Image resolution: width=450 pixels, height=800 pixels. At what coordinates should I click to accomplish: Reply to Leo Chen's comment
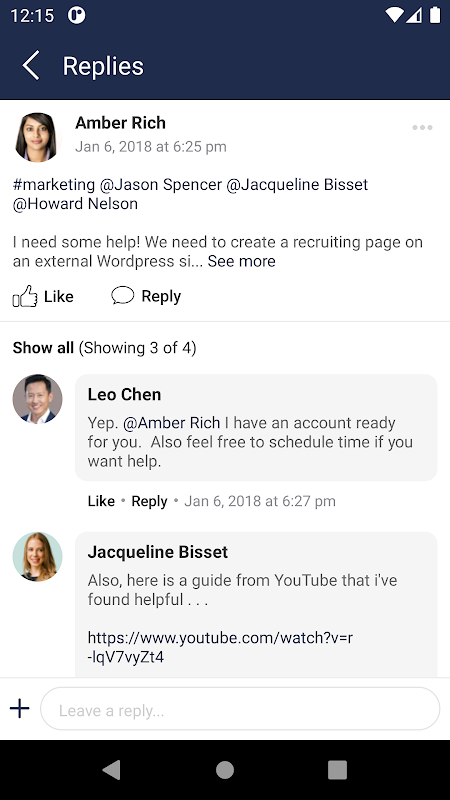[149, 501]
